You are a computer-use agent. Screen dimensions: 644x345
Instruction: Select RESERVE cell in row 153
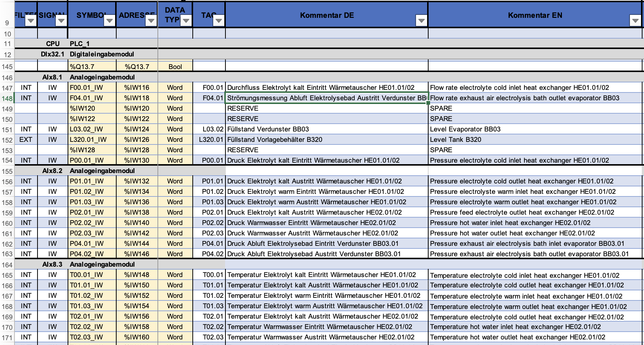point(326,150)
